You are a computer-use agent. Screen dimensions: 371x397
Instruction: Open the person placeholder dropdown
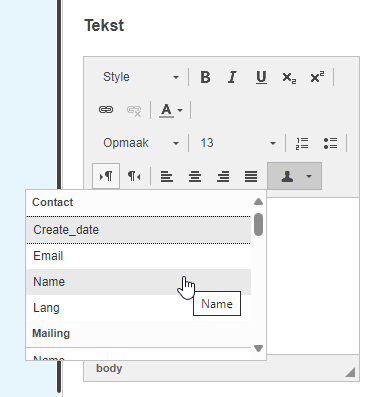point(295,176)
